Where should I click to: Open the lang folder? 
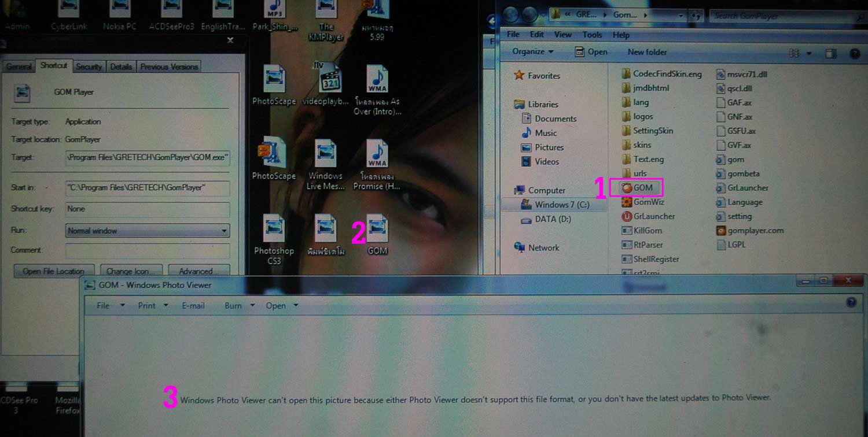[635, 102]
